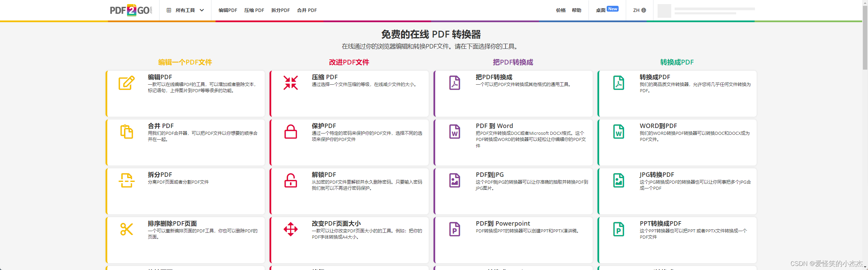
Task: Click the 编辑PDF pencil icon
Action: point(127,83)
